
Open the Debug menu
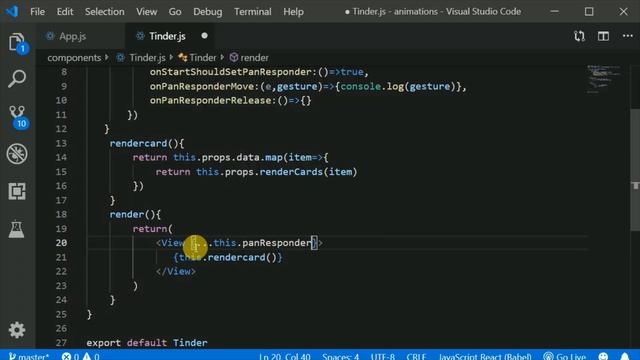pyautogui.click(x=208, y=11)
